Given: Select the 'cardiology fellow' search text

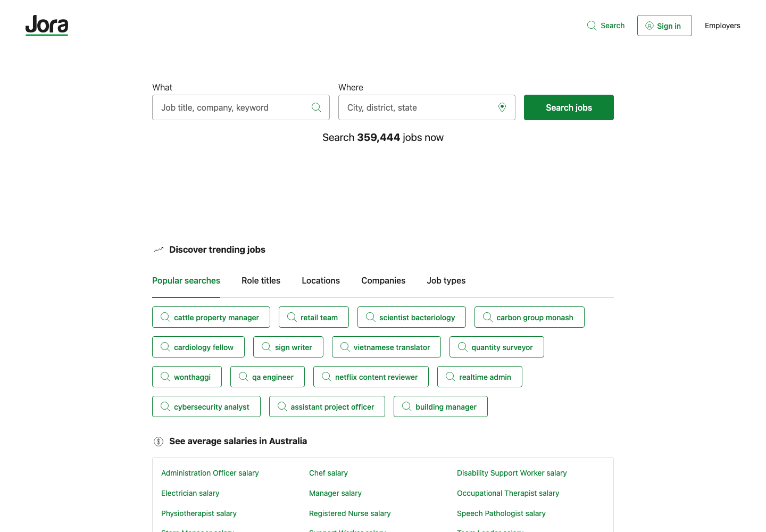Looking at the screenshot, I should tap(204, 347).
